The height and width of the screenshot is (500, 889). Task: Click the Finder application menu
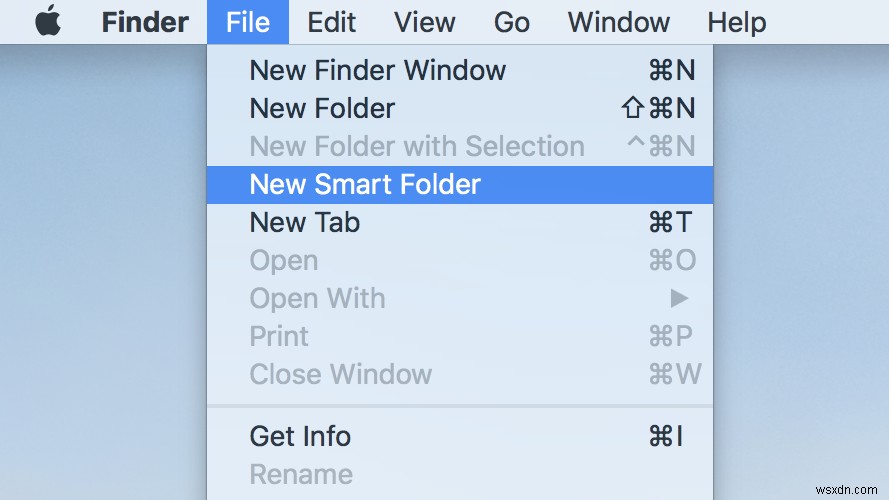point(144,22)
